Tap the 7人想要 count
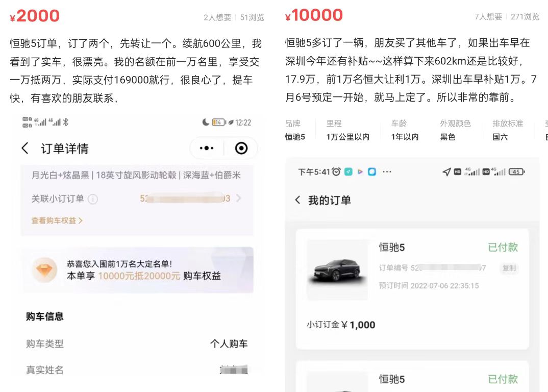 (x=488, y=17)
